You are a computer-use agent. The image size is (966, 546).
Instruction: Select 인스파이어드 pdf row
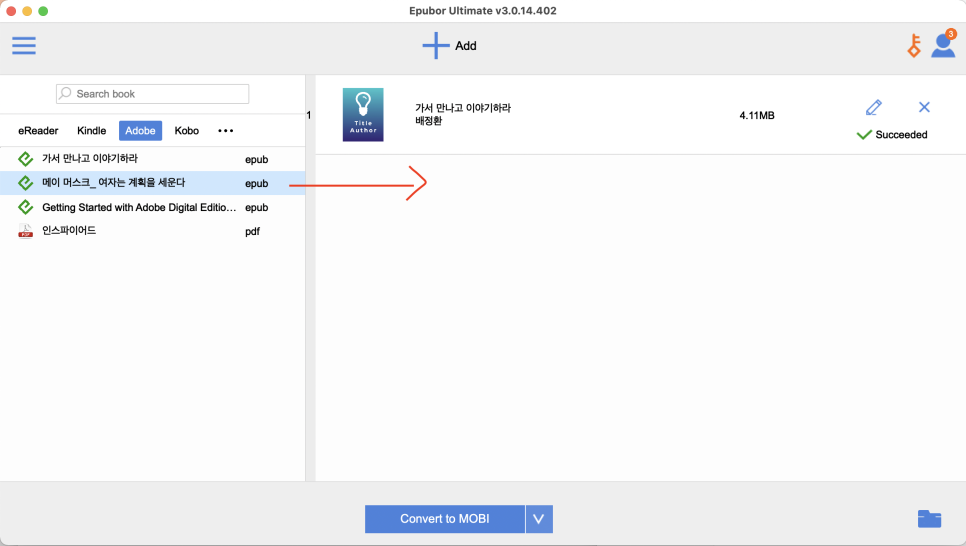tap(152, 231)
